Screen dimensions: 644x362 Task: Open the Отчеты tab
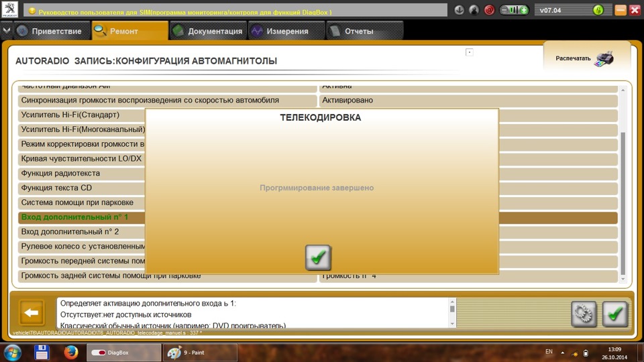[365, 31]
